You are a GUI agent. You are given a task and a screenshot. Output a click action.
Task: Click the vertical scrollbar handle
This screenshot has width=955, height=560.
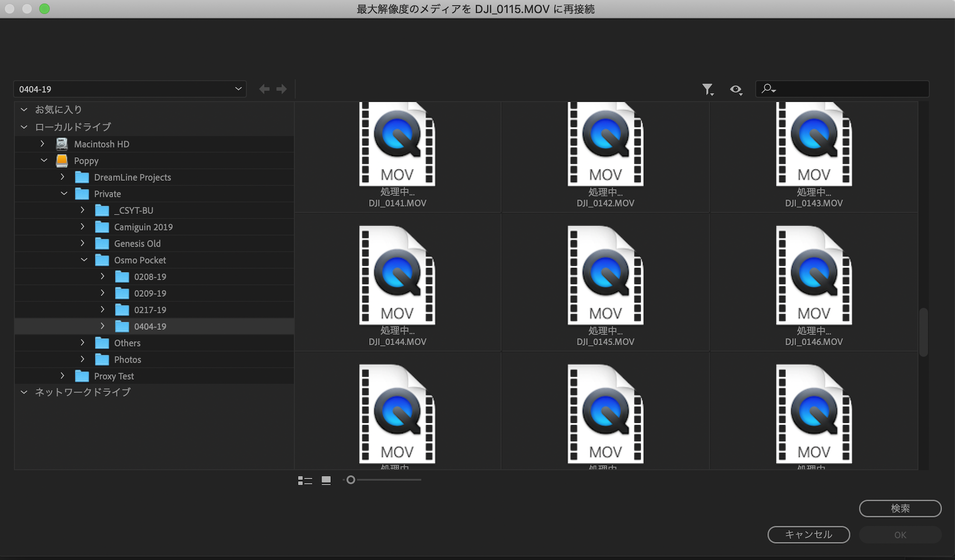923,332
